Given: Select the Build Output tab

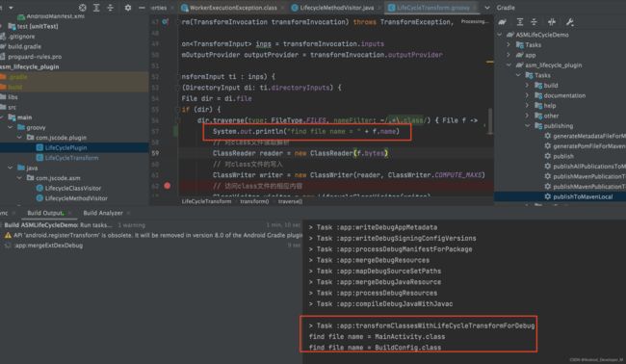Looking at the screenshot, I should tap(45, 213).
